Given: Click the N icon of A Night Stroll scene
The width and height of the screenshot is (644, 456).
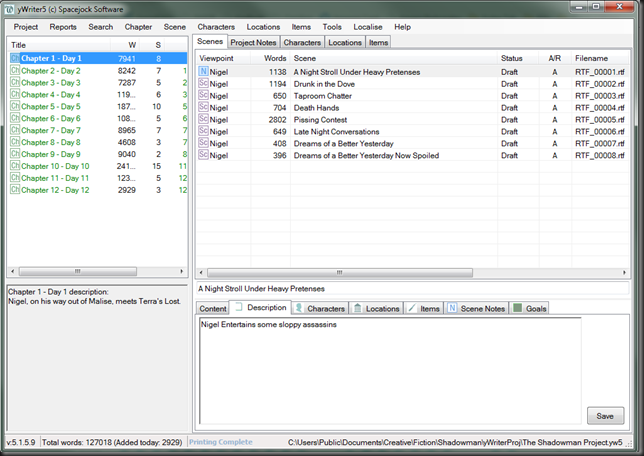Looking at the screenshot, I should 203,71.
